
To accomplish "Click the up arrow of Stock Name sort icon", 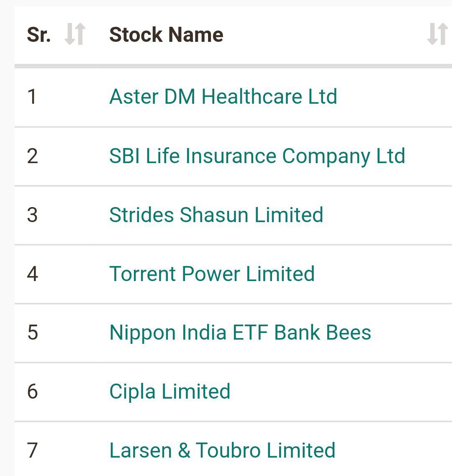I will 442,34.
